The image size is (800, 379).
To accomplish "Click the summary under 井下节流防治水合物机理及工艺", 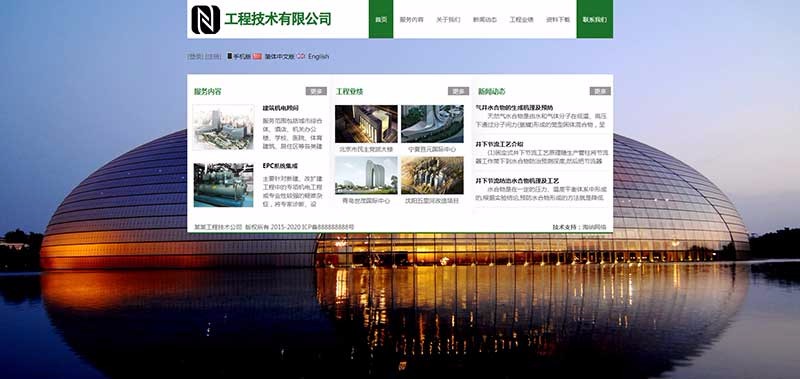I will coord(541,193).
